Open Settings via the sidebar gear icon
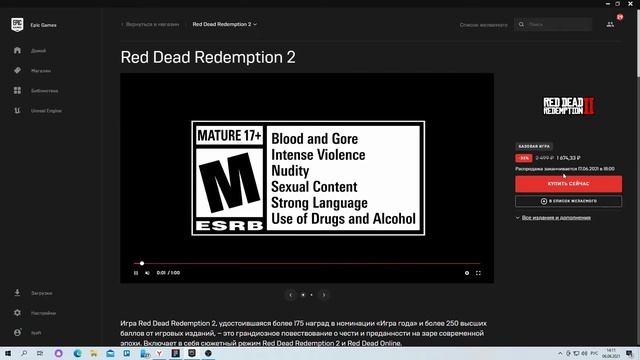Viewport: 640px width, 360px height. click(17, 313)
